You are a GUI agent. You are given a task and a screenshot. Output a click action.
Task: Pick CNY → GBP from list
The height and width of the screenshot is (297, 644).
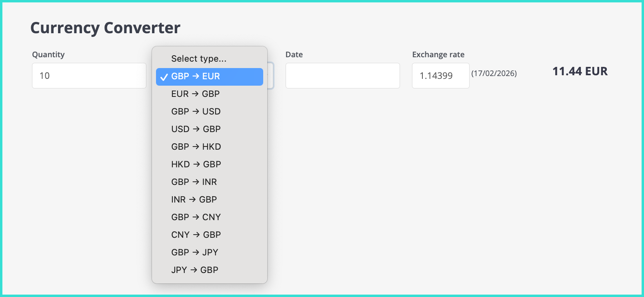pyautogui.click(x=196, y=235)
